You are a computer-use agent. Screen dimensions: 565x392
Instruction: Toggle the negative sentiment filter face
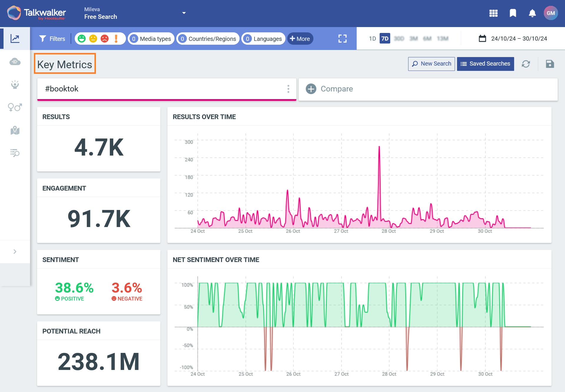click(x=105, y=39)
